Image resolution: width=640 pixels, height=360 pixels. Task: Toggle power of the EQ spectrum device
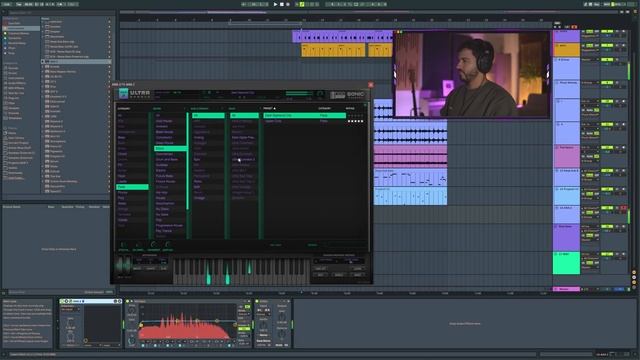pos(127,301)
